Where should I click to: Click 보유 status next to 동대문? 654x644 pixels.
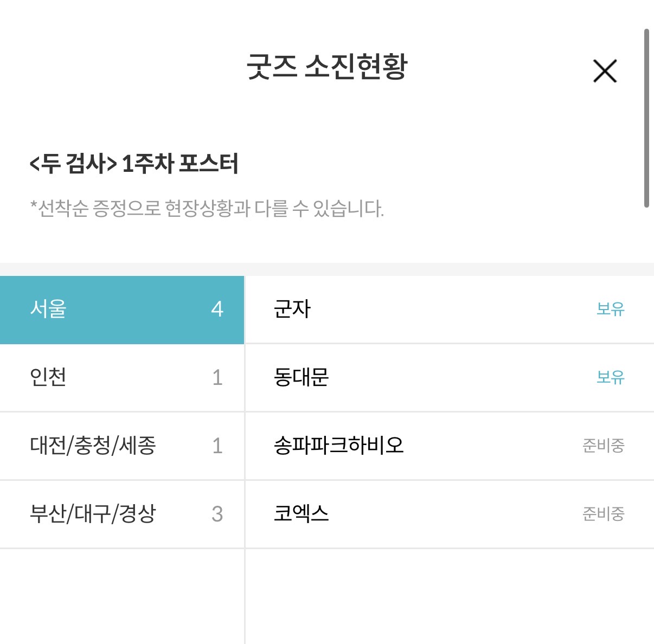click(610, 377)
